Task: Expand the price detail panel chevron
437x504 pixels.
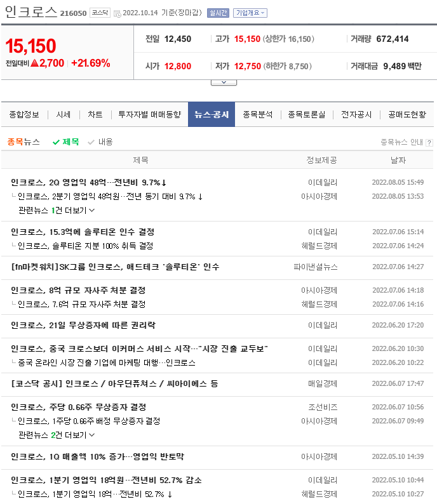Action: [224, 83]
